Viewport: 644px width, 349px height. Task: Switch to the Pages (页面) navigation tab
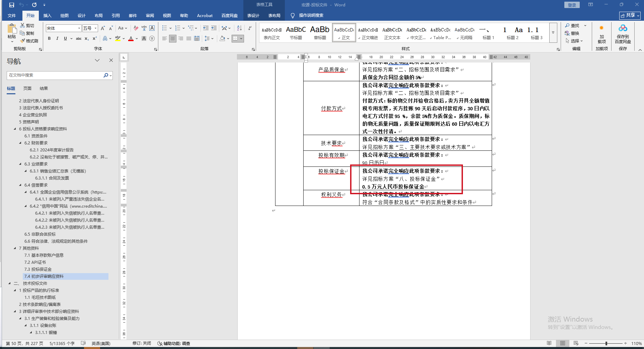(x=27, y=88)
